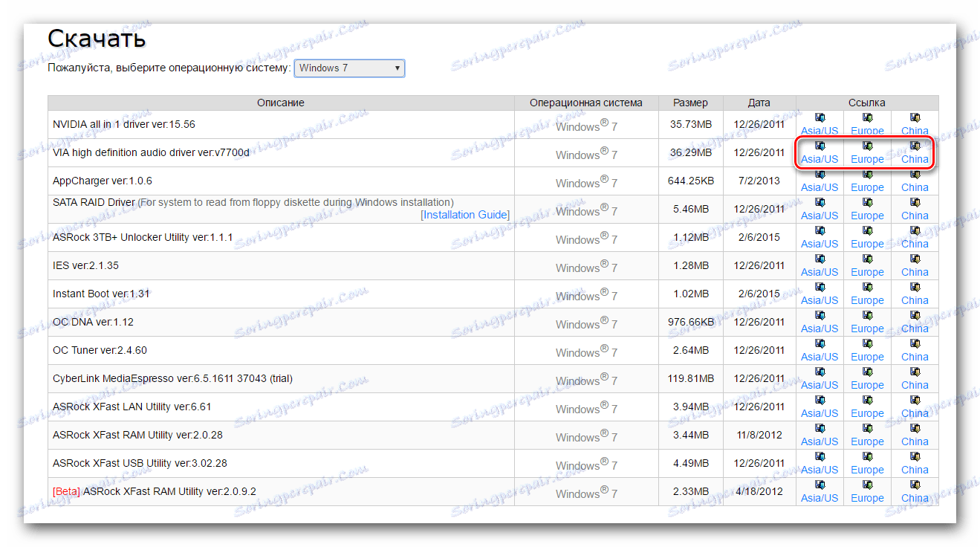
Task: Download ASRock XFast LAN Utility via Asia/US link
Action: (x=820, y=413)
